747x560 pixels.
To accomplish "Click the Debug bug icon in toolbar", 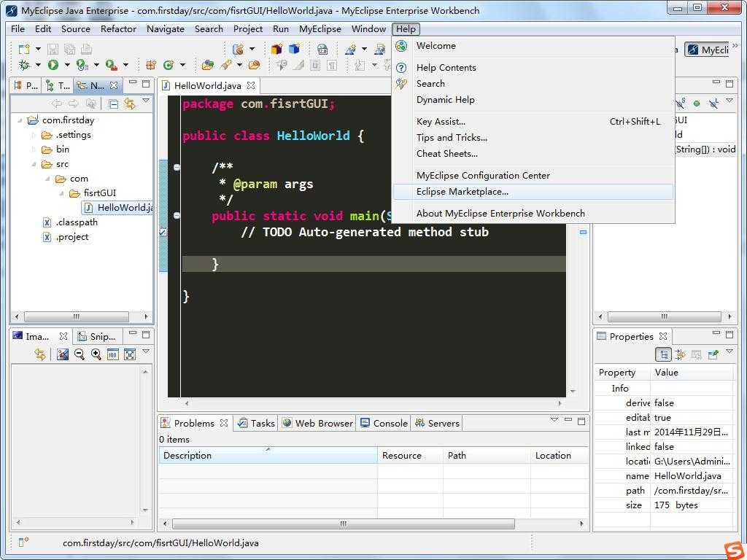I will pos(24,65).
